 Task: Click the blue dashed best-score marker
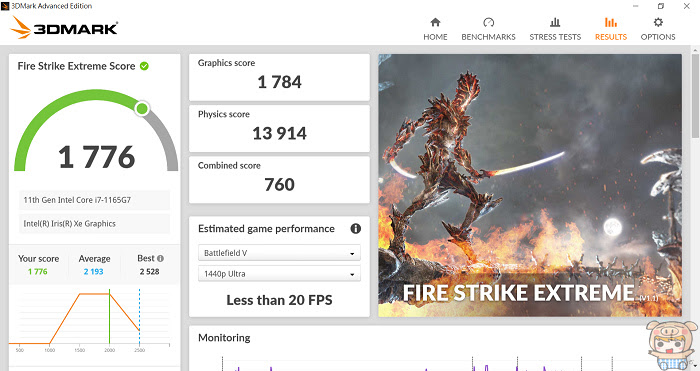[139, 317]
